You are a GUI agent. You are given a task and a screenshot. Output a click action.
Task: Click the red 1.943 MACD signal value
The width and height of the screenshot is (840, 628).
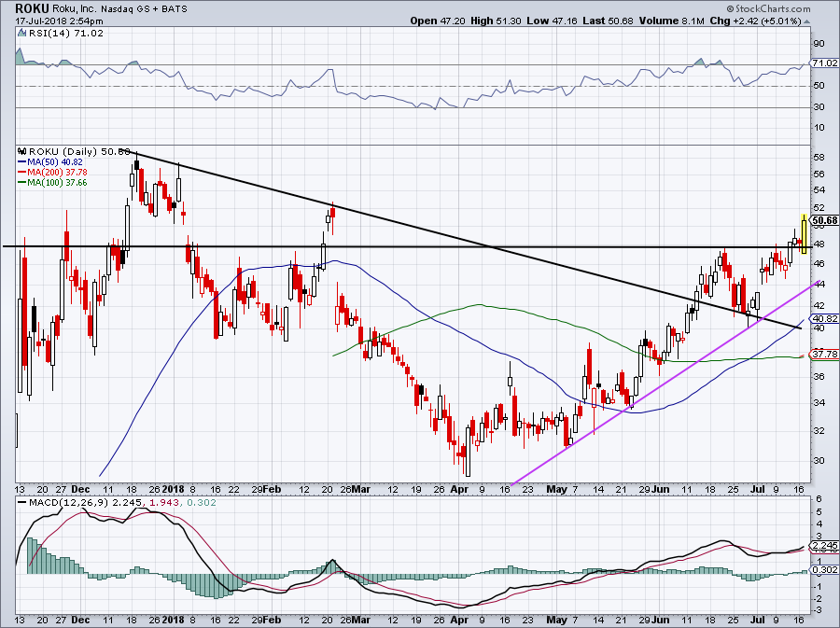164,503
